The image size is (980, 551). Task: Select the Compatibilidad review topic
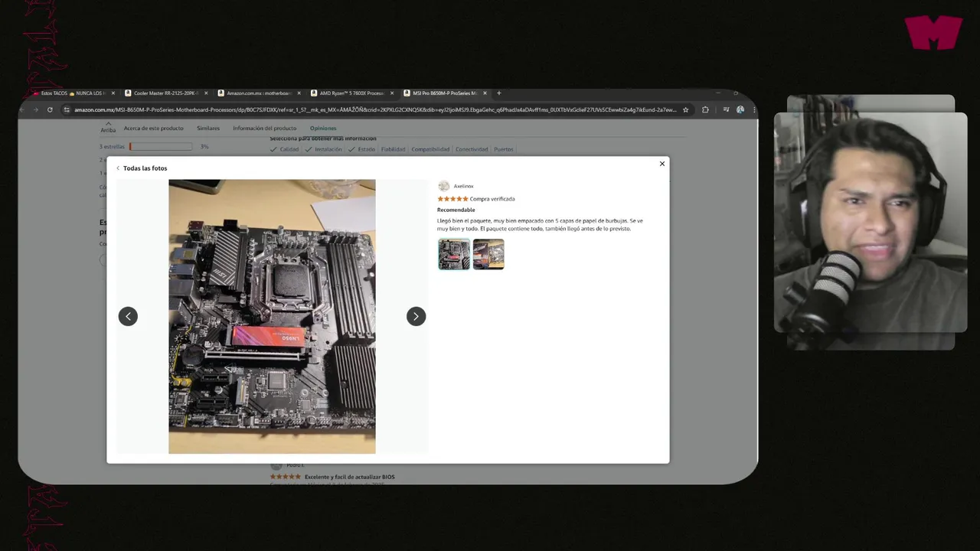[x=430, y=149]
